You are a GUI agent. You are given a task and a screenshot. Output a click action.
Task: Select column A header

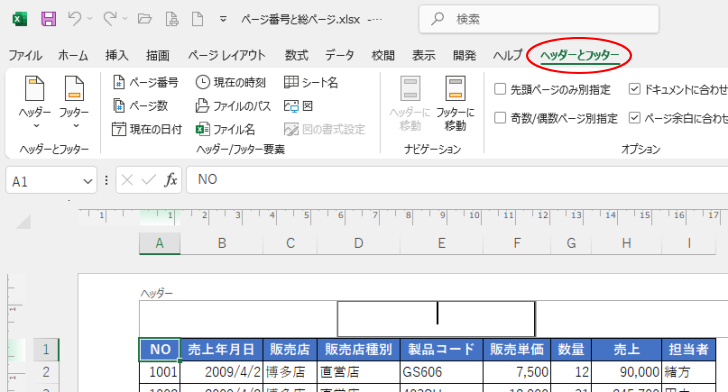click(x=159, y=243)
